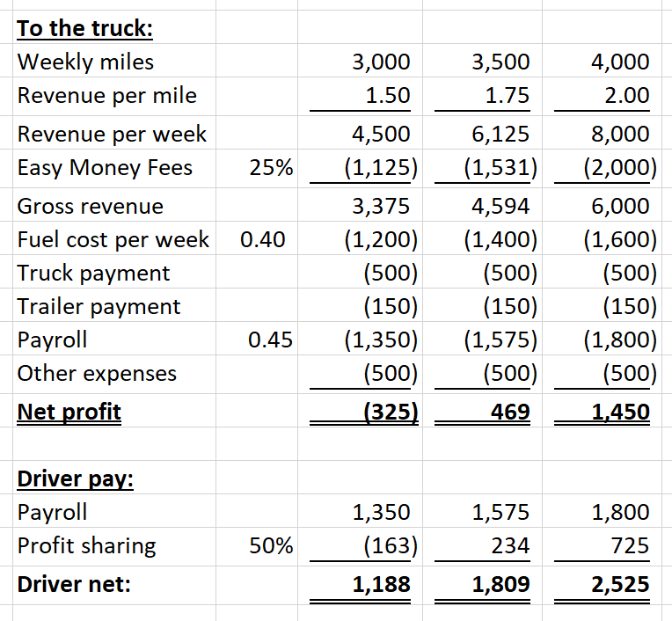672x621 pixels.
Task: Click the 'Other expenses' label
Action: click(x=97, y=373)
